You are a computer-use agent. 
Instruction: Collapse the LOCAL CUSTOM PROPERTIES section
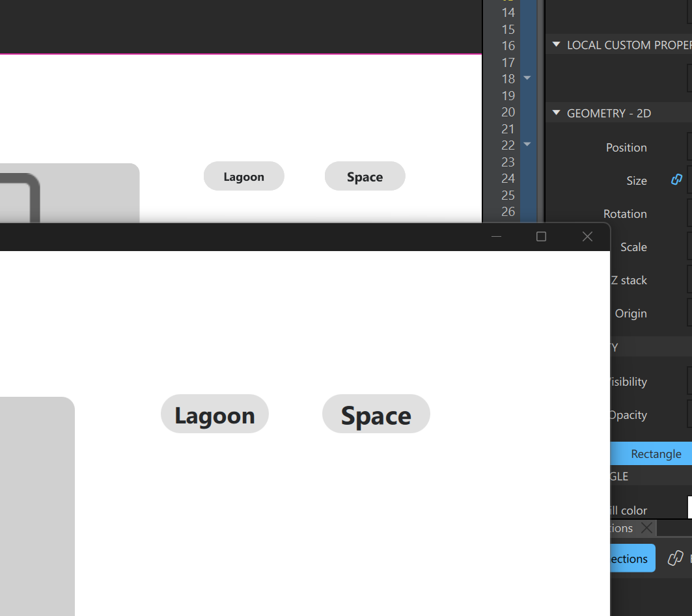[x=556, y=44]
